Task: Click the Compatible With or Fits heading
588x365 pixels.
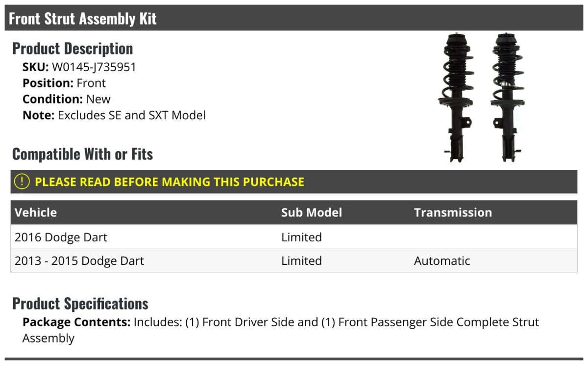Action: tap(83, 154)
